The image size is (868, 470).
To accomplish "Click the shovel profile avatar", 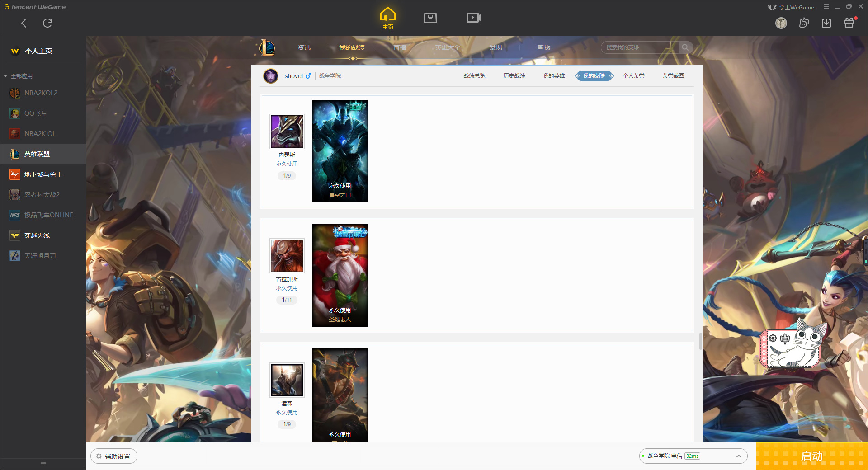I will pyautogui.click(x=271, y=76).
